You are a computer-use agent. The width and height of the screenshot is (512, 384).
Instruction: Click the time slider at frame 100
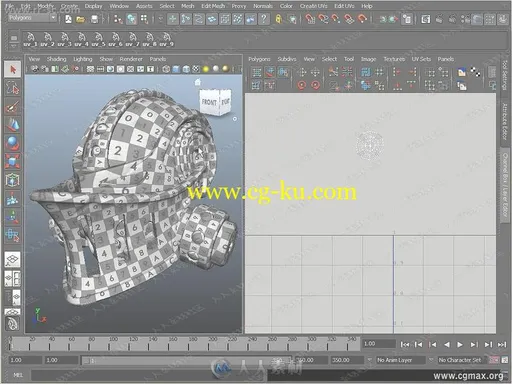[109, 344]
